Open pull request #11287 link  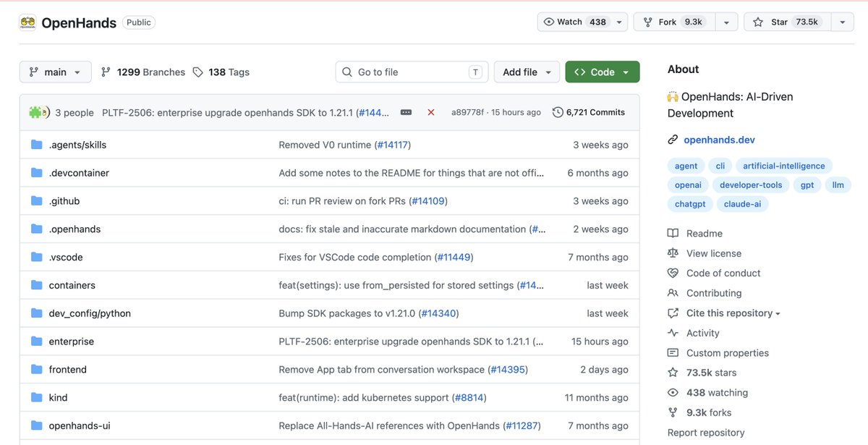pos(522,425)
